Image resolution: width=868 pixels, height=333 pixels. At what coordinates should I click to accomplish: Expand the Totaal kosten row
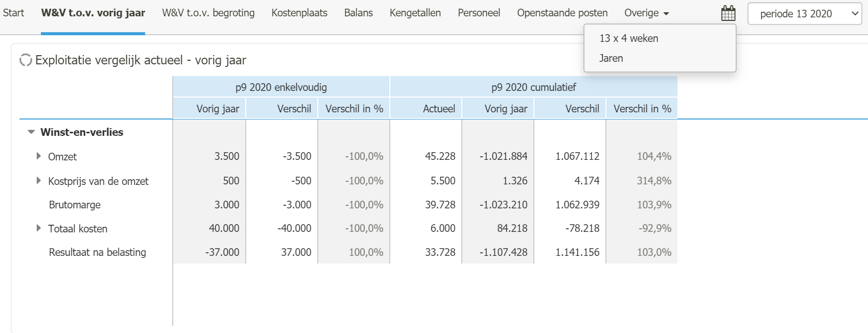pyautogui.click(x=38, y=228)
